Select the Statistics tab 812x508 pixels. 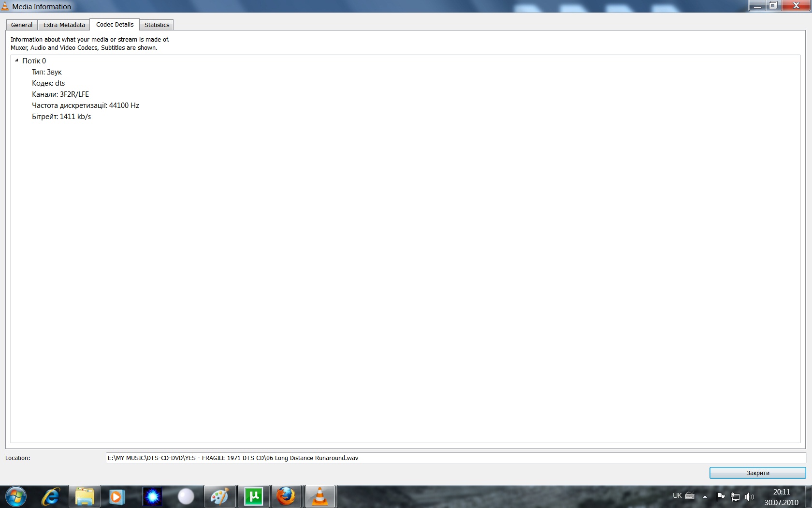click(157, 25)
